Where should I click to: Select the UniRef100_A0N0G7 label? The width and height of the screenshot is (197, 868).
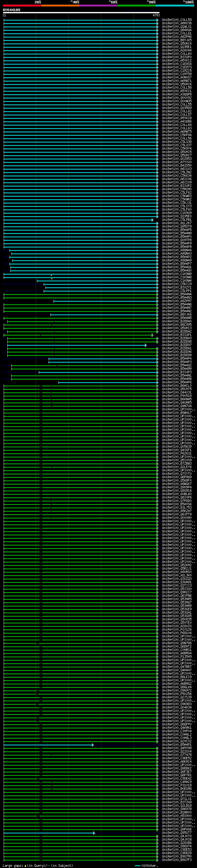177,78
